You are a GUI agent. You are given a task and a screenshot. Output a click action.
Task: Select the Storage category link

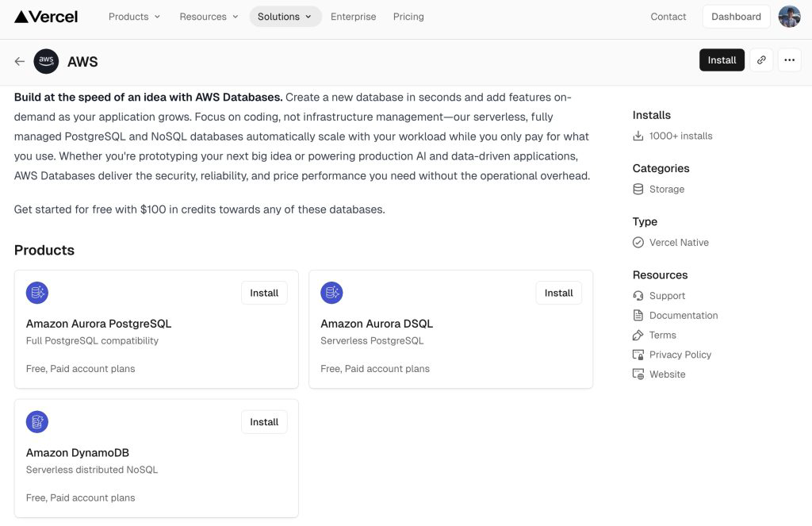pos(666,189)
